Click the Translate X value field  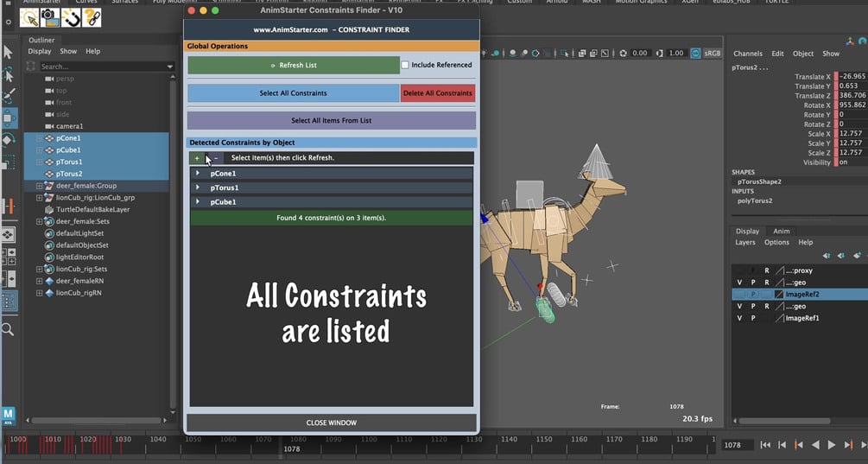(x=852, y=76)
